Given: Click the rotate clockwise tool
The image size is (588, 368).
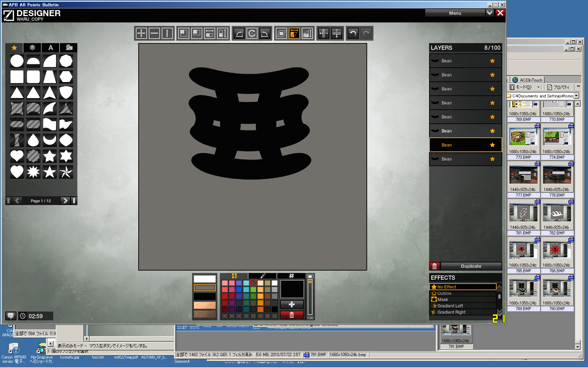Looking at the screenshot, I should click(x=239, y=33).
